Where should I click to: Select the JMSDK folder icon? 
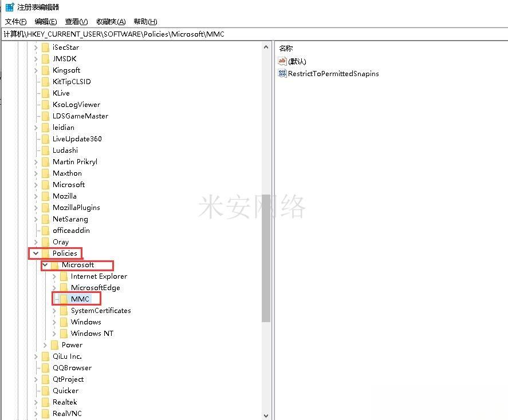click(x=46, y=59)
